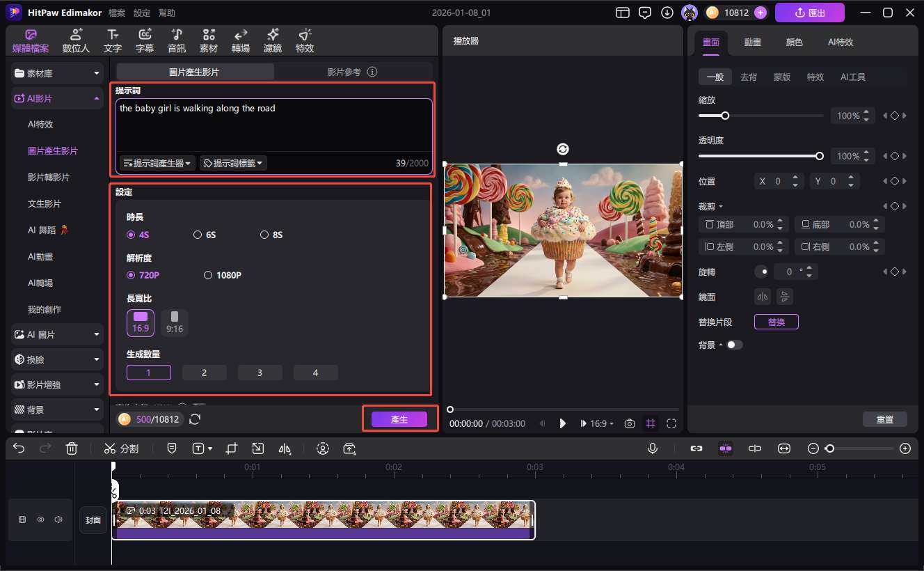Select the 字幕 tool in the toolbar
Screen dimensions: 924x571
[144, 40]
